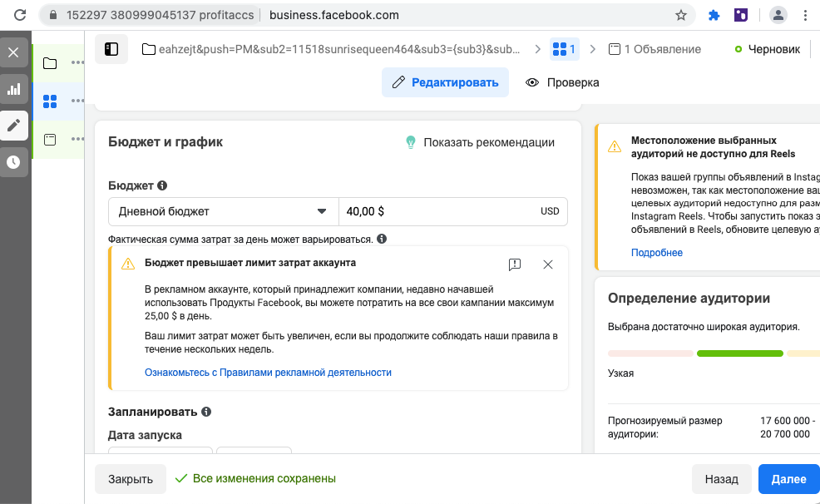Click the address bar URL business.facebook.com
Screen dimensions: 820x504
point(334,15)
